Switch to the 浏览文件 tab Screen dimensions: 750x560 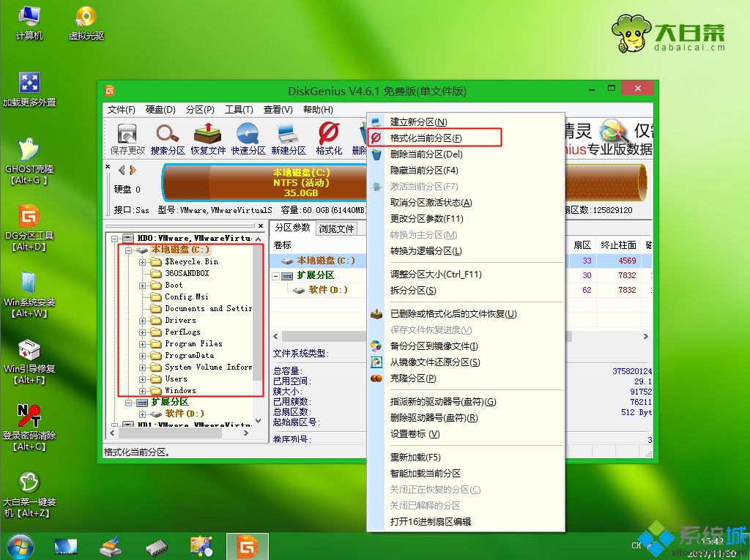tap(336, 228)
